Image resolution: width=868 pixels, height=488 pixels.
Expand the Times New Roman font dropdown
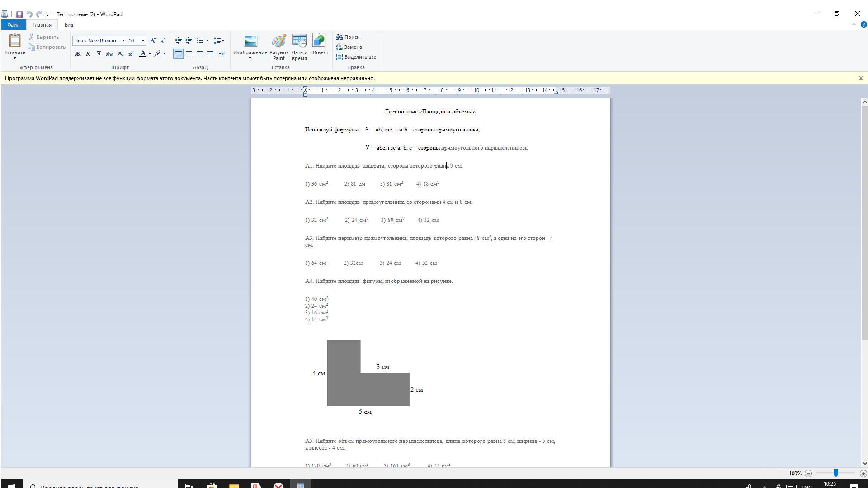(x=123, y=41)
